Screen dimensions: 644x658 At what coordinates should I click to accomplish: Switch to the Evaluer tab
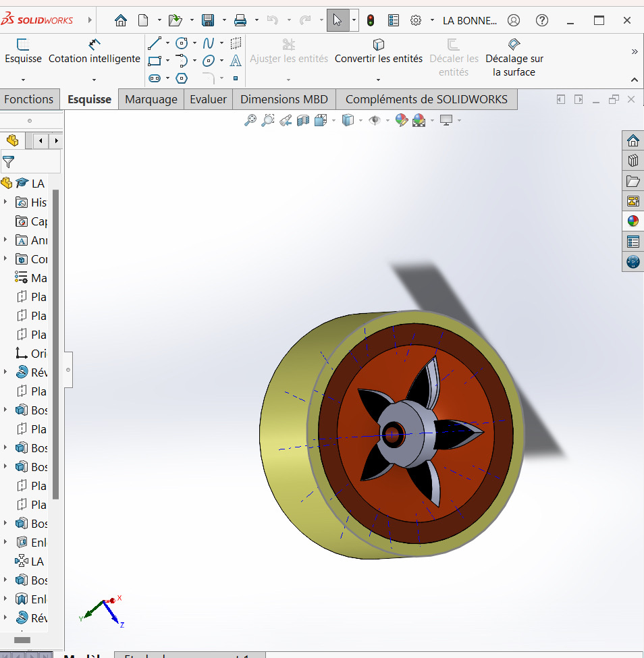pyautogui.click(x=208, y=99)
